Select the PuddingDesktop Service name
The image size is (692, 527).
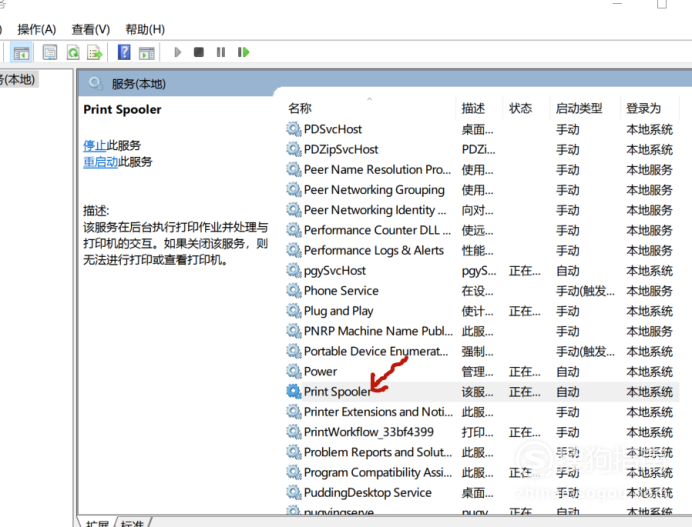368,493
